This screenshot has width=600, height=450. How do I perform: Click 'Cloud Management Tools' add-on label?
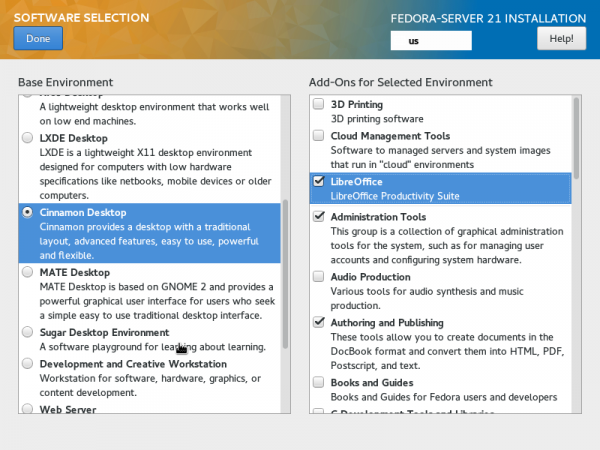coord(390,136)
